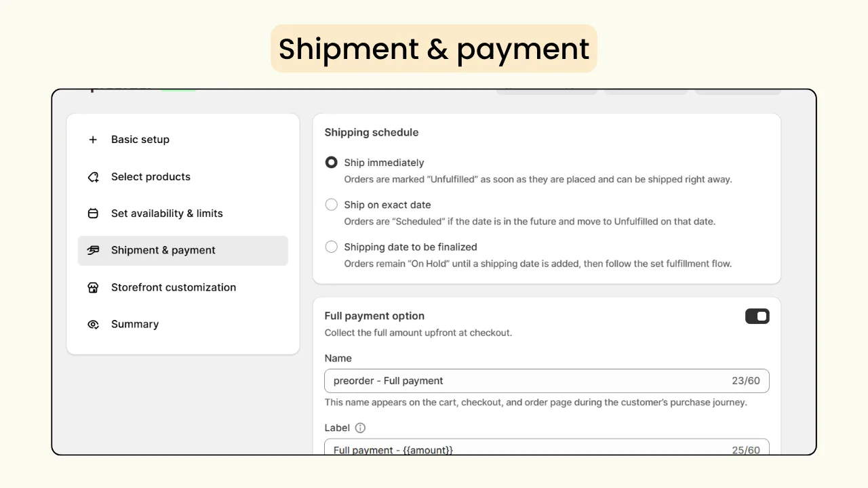Click the Select products navigation entry
868x488 pixels.
pos(151,177)
